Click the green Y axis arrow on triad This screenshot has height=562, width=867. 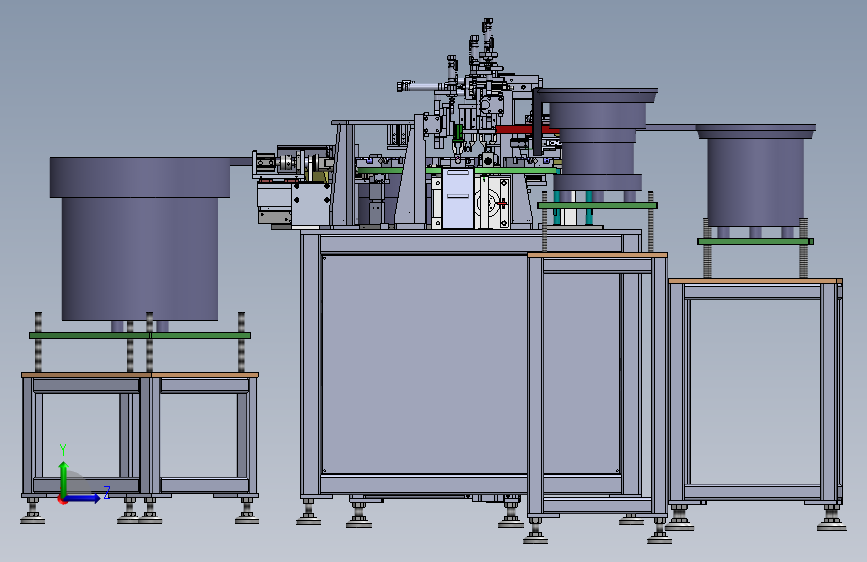[x=63, y=480]
